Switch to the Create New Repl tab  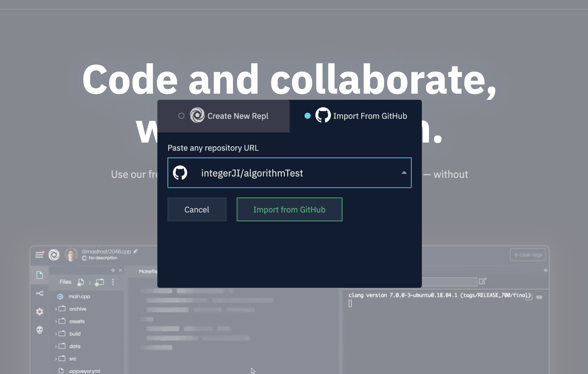pos(223,116)
